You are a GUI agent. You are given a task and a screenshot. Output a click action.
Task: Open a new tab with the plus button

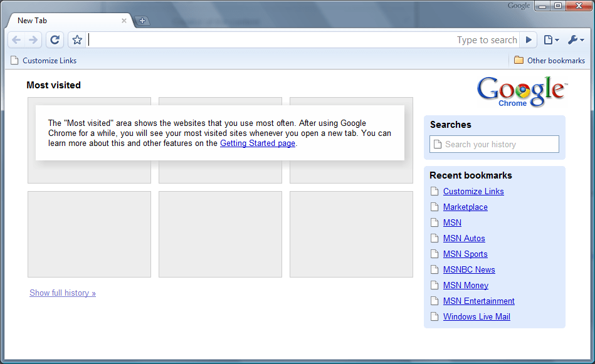point(142,21)
